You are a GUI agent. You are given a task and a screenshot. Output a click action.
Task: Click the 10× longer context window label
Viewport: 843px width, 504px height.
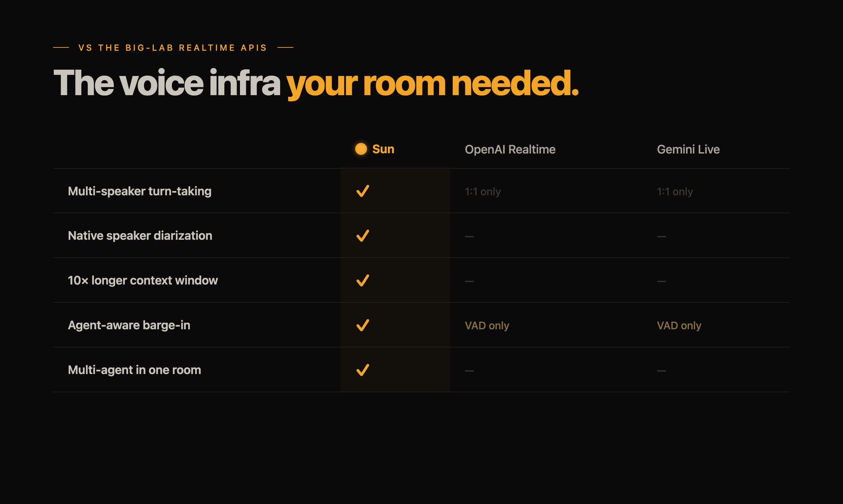click(143, 281)
